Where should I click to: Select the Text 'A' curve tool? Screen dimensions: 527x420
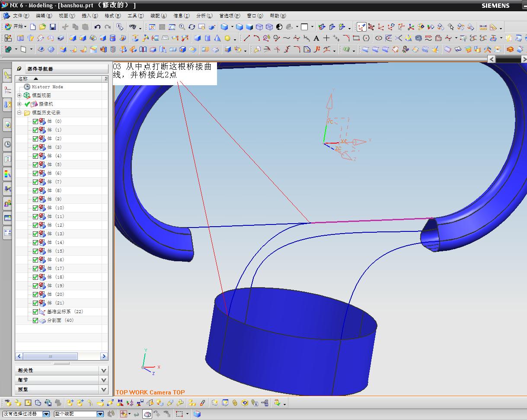pos(316,38)
